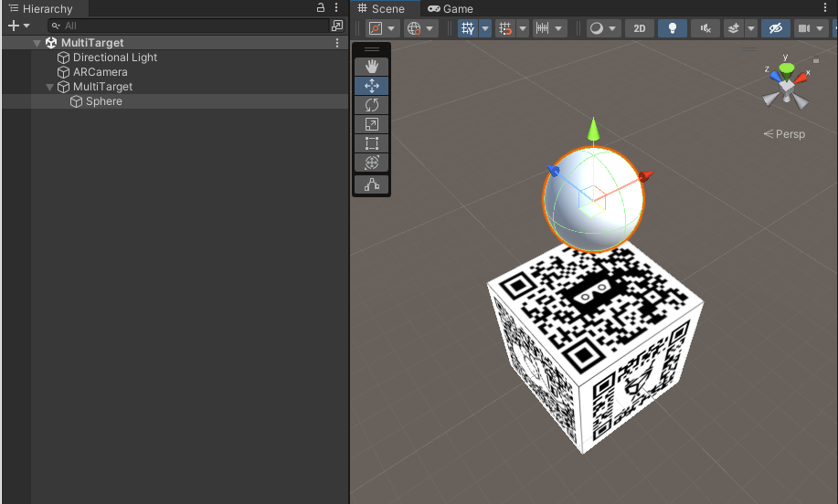This screenshot has width=838, height=504.
Task: Open the snap increment settings
Action: coord(543,28)
